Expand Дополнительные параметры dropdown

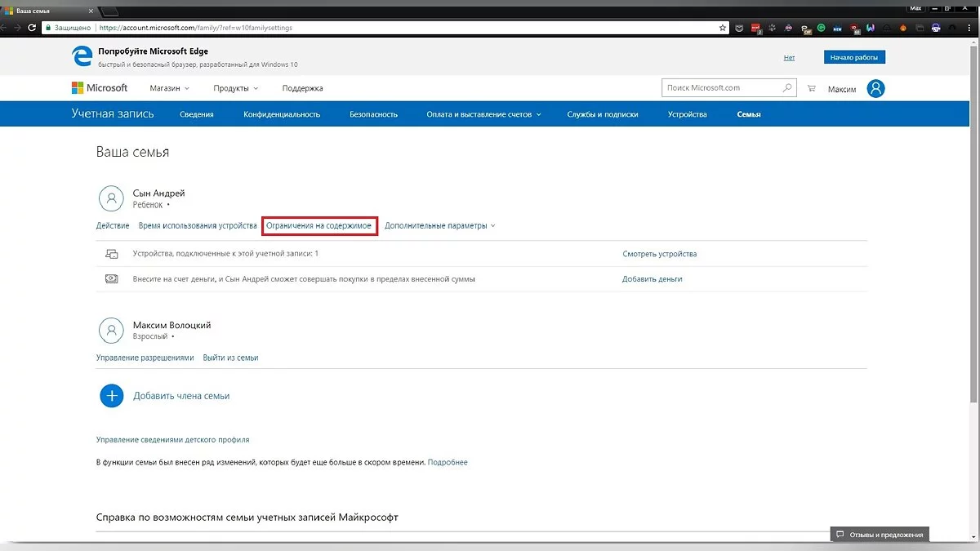[x=439, y=226]
